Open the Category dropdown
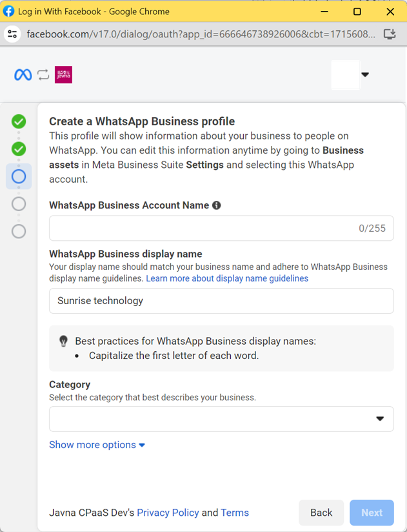The height and width of the screenshot is (532, 407). [x=221, y=419]
